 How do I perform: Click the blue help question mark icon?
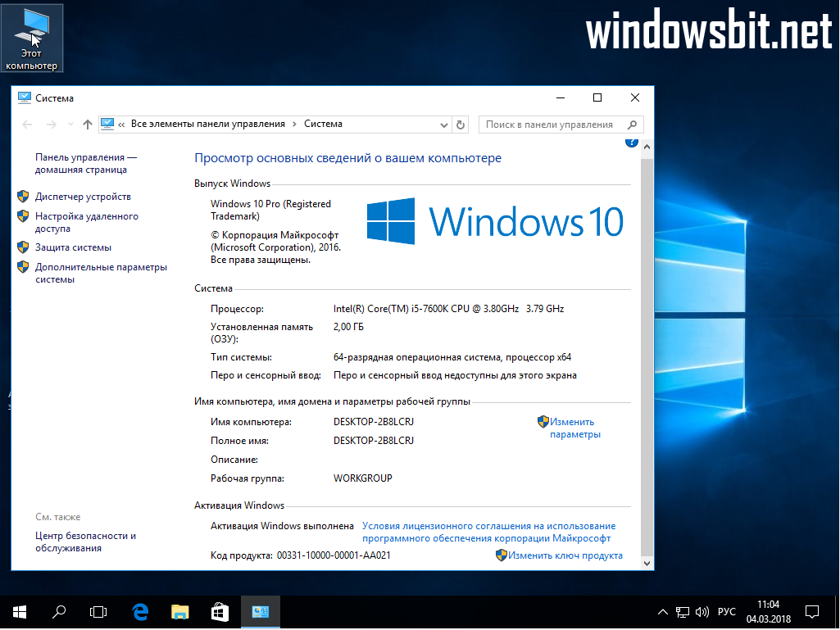coord(631,142)
